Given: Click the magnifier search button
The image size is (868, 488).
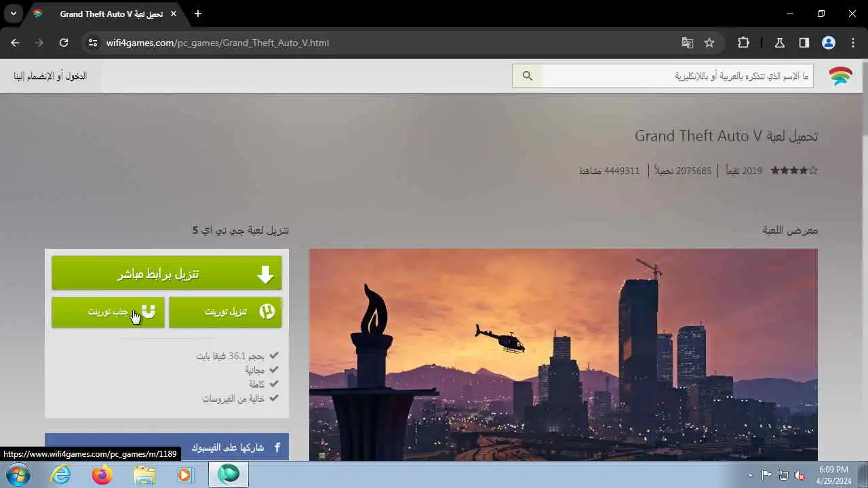Looking at the screenshot, I should (528, 76).
